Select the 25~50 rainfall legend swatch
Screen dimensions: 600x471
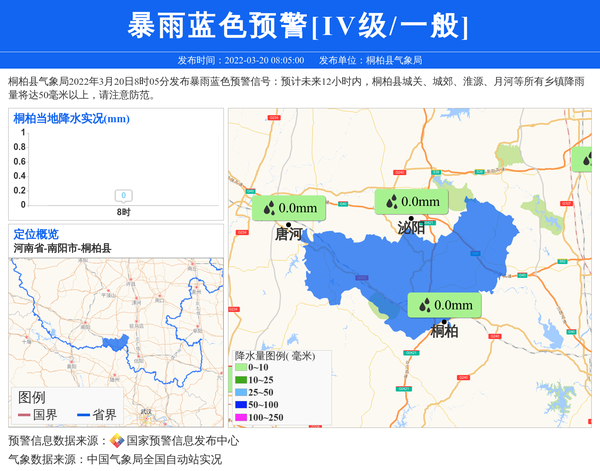tap(240, 393)
